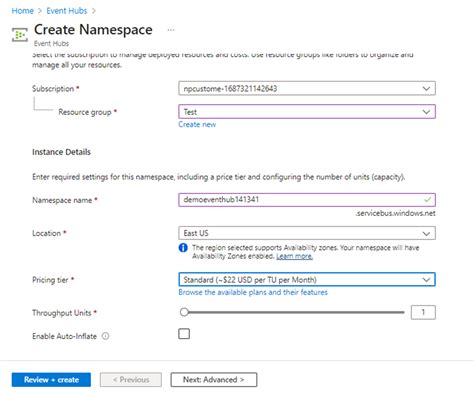Go to Event Hubs breadcrumb
The image size is (474, 394).
tap(67, 11)
